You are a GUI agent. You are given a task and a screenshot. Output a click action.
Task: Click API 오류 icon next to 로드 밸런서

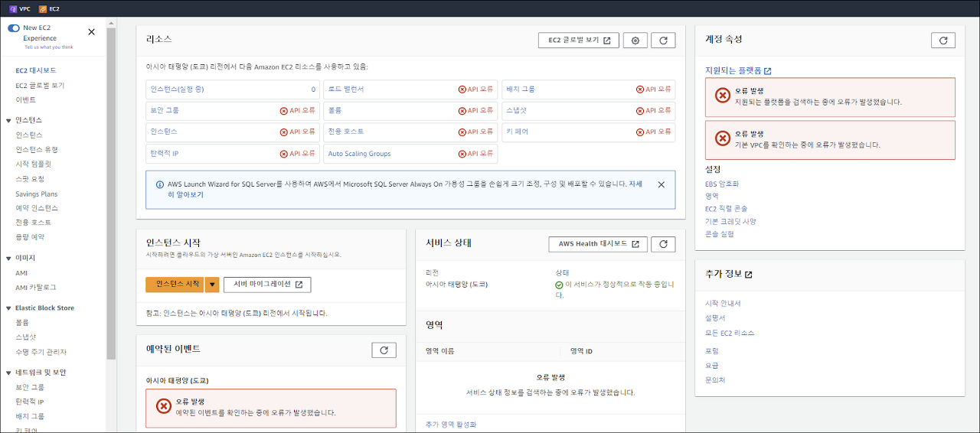462,90
